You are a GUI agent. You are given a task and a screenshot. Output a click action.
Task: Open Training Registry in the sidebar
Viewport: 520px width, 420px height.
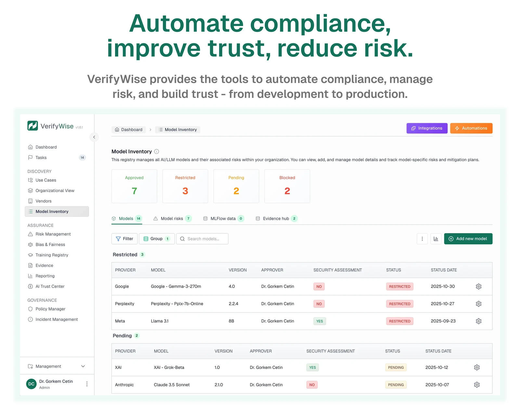57,255
